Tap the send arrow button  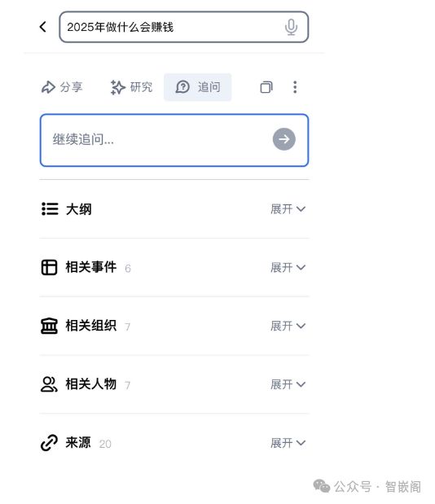click(x=284, y=139)
